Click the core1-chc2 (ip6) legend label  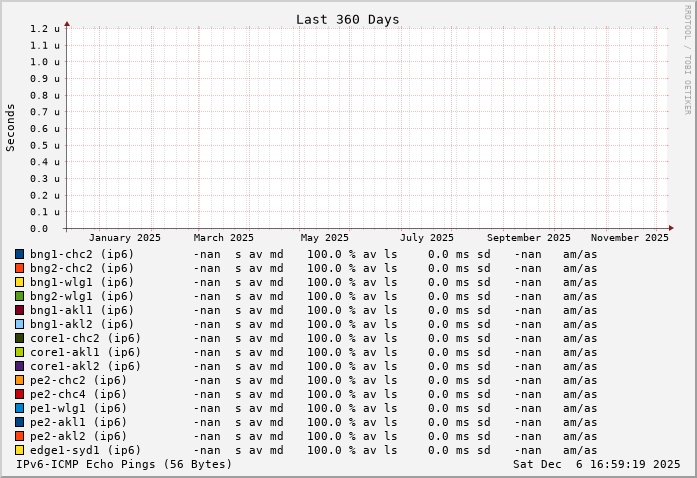[85, 338]
